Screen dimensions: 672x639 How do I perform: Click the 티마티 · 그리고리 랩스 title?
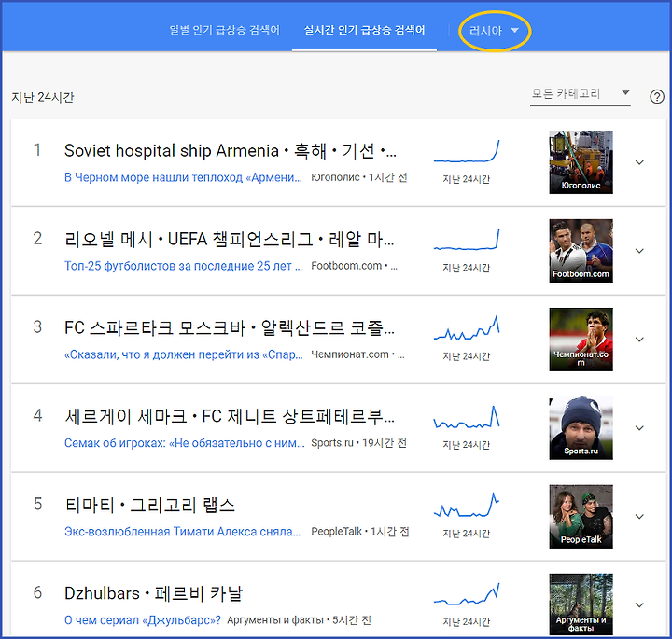click(149, 505)
